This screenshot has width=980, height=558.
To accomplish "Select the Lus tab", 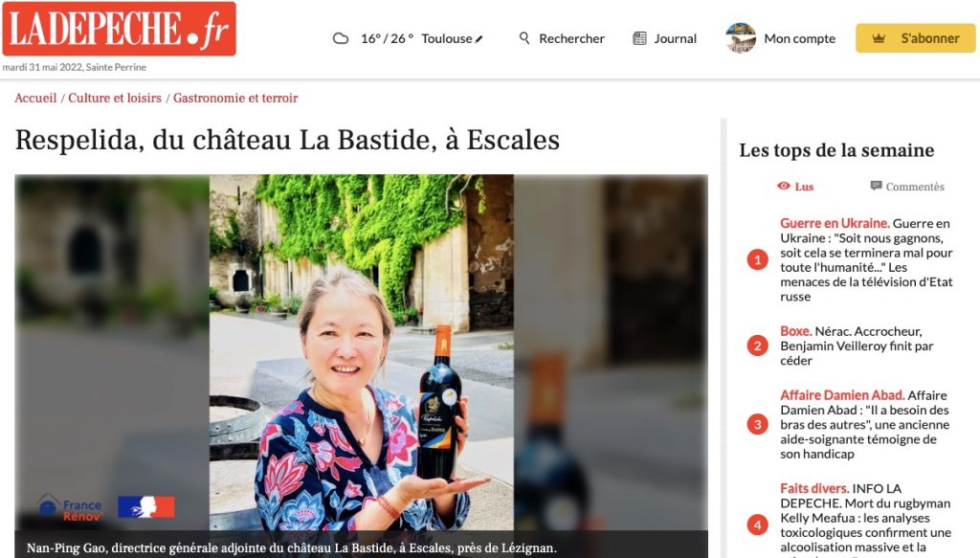I will [795, 187].
